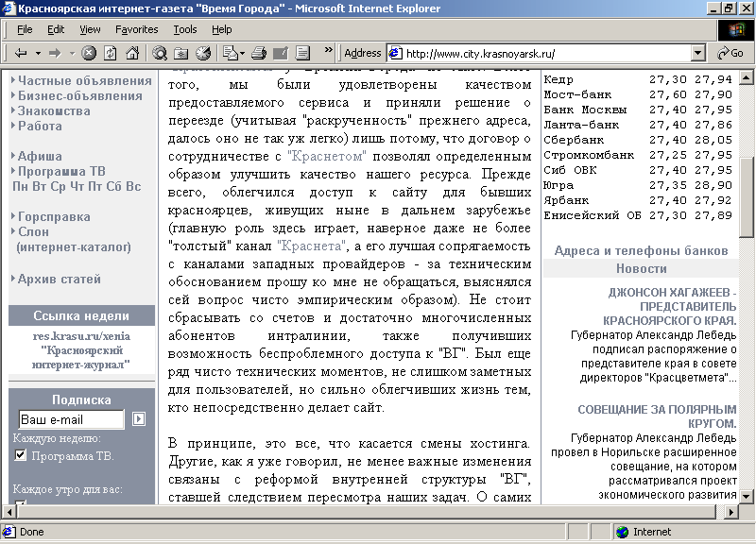The height and width of the screenshot is (544, 756).
Task: Click the "Краснетом" link in article
Action: click(x=327, y=156)
